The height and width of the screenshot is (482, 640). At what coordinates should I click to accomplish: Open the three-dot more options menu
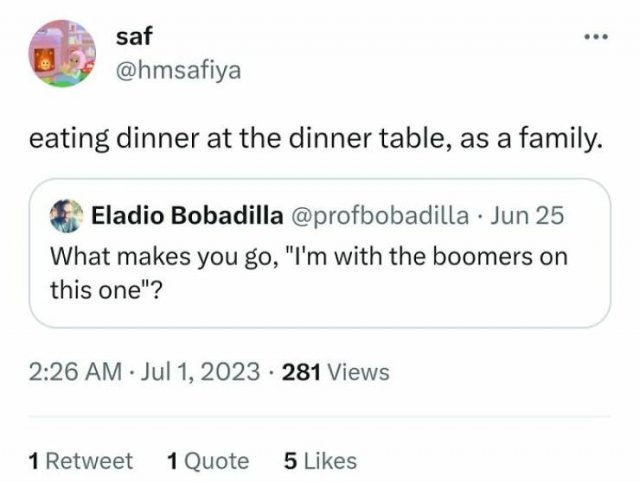(597, 39)
